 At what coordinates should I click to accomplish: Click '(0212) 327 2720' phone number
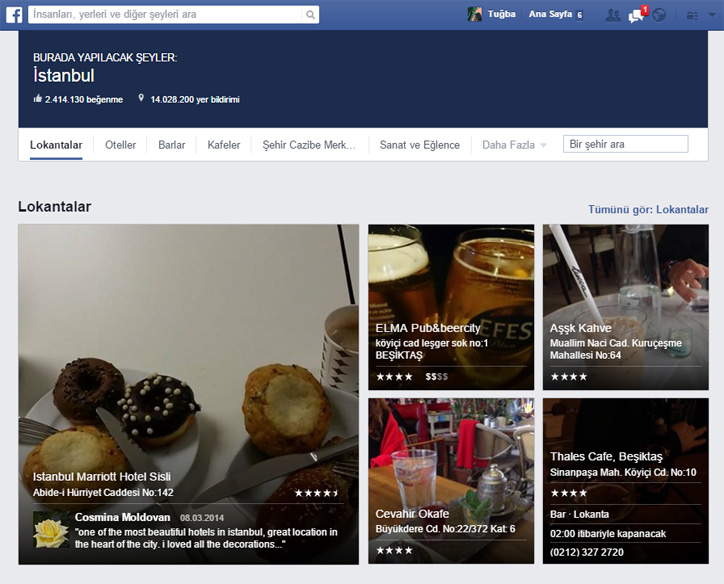point(586,552)
